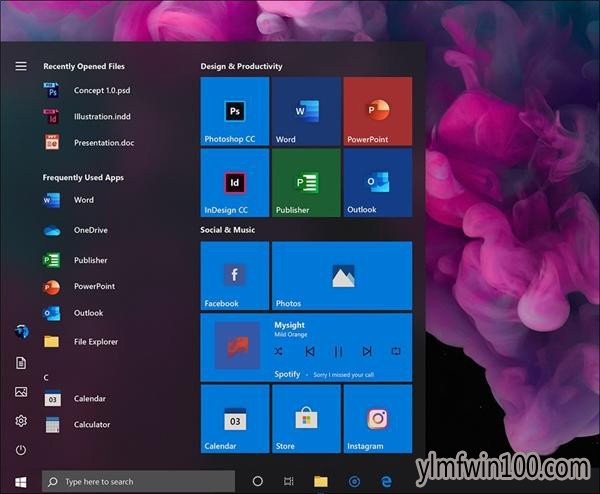Launch Publisher from Frequently Used Apps
This screenshot has height=494, width=600.
[75, 260]
